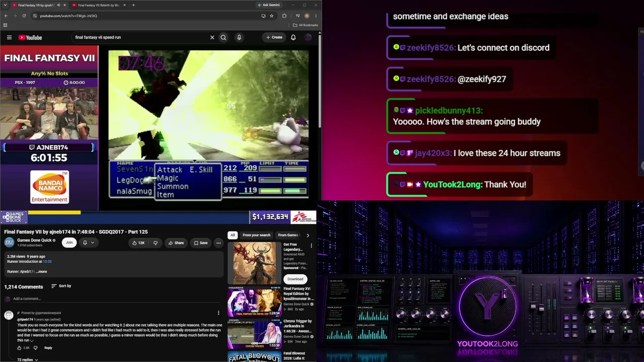
Task: Click Download on the RAID ad
Action: 295,279
